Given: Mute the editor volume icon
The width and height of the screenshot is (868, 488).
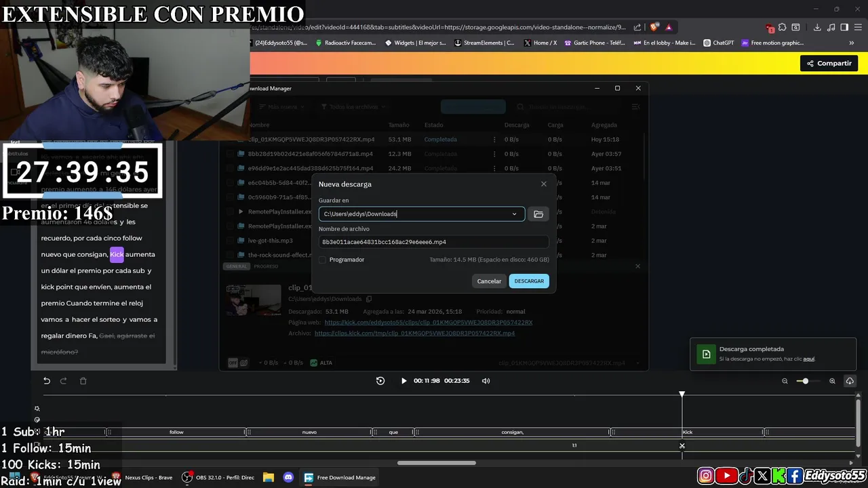Looking at the screenshot, I should [486, 381].
